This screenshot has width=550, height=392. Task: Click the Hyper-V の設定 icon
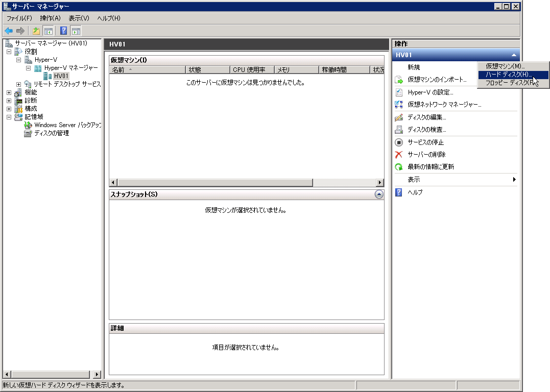point(399,92)
